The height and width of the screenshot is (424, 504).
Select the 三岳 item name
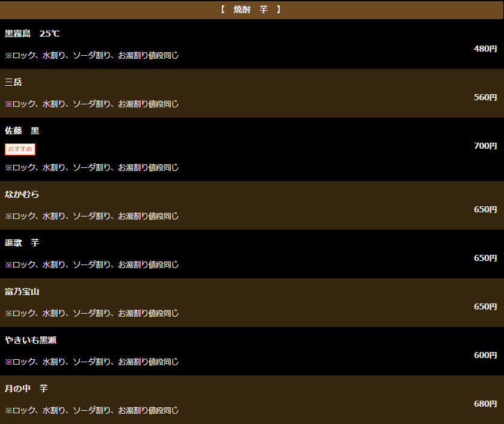click(13, 82)
